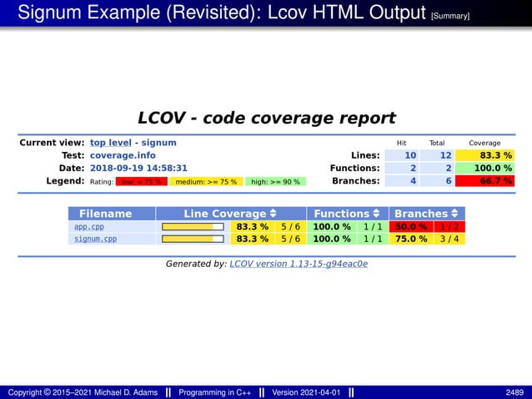Click signum.cpp lines 5 / 6 cell

pos(290,239)
